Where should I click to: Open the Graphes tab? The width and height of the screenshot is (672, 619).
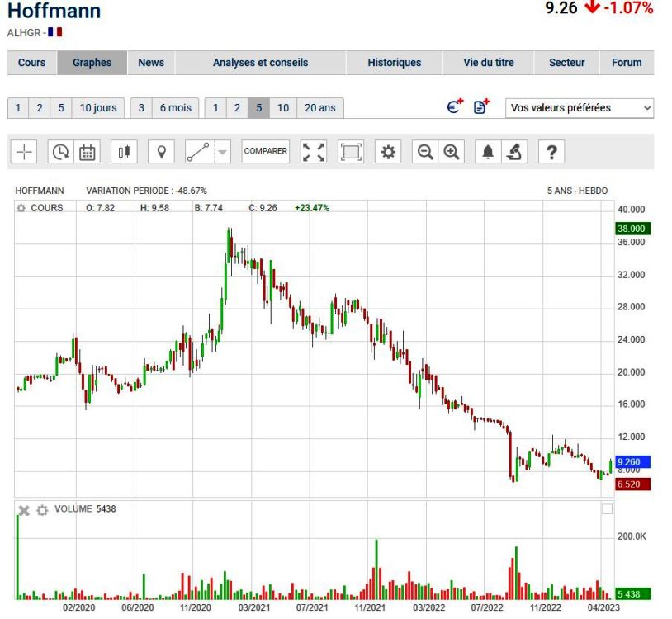point(92,63)
